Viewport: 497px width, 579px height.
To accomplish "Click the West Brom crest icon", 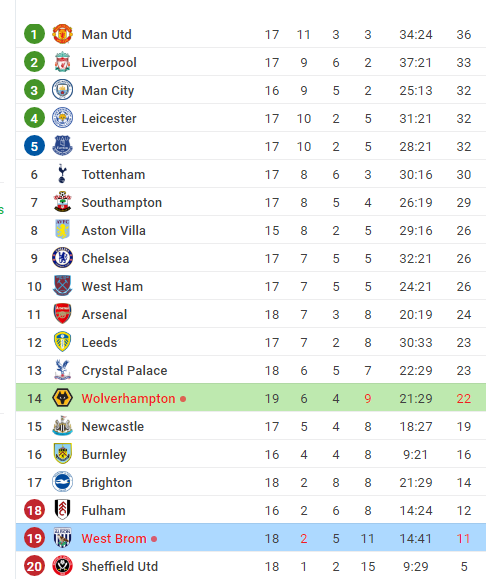I will pyautogui.click(x=62, y=538).
